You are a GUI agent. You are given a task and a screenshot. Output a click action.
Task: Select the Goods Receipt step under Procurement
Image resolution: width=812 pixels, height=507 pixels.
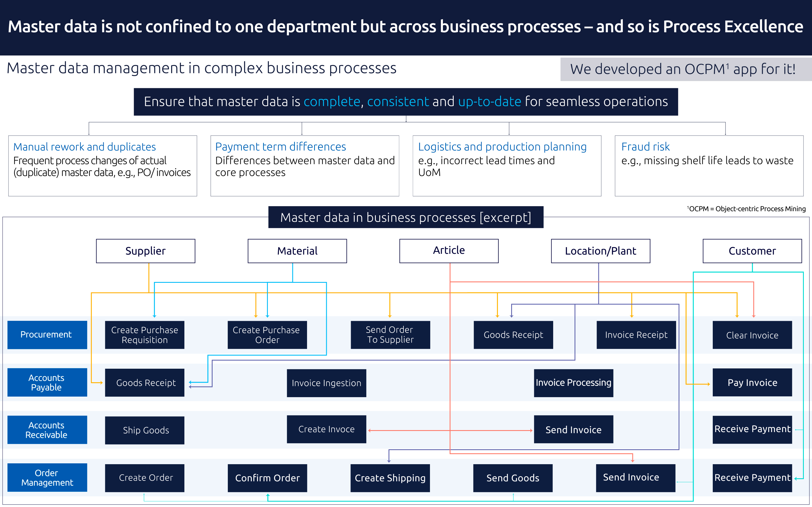(x=513, y=335)
